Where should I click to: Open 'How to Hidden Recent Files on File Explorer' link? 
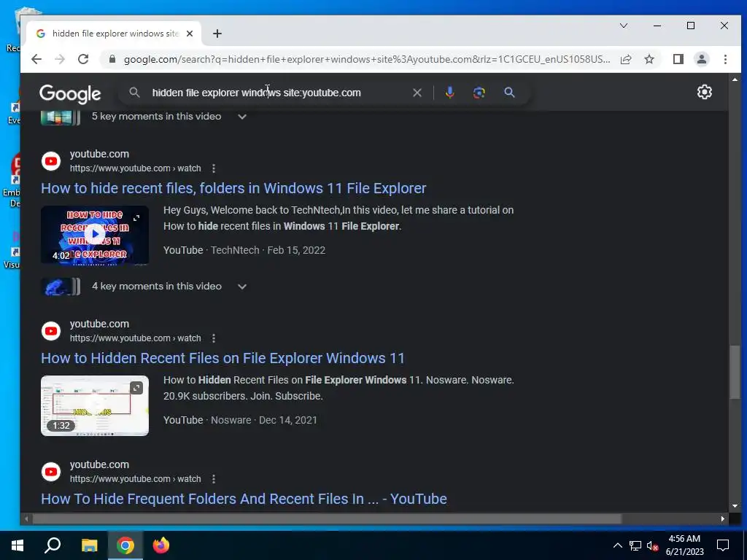222,358
